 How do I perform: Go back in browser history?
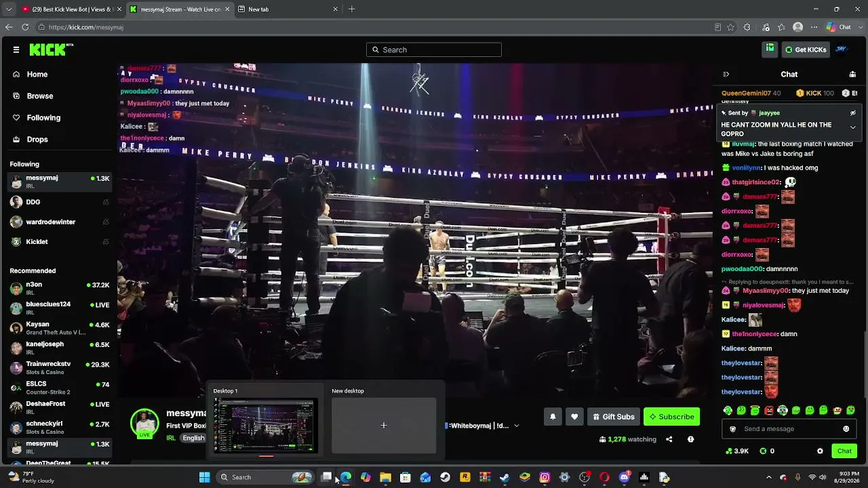[x=9, y=27]
